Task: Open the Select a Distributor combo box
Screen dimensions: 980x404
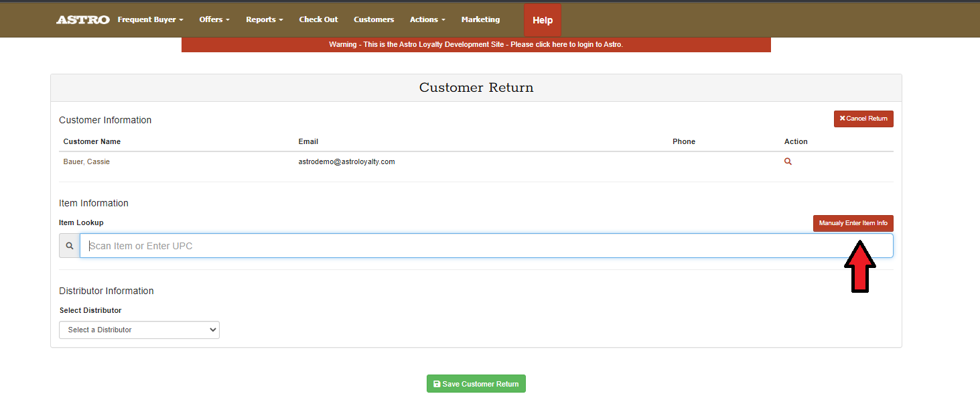Action: tap(139, 330)
